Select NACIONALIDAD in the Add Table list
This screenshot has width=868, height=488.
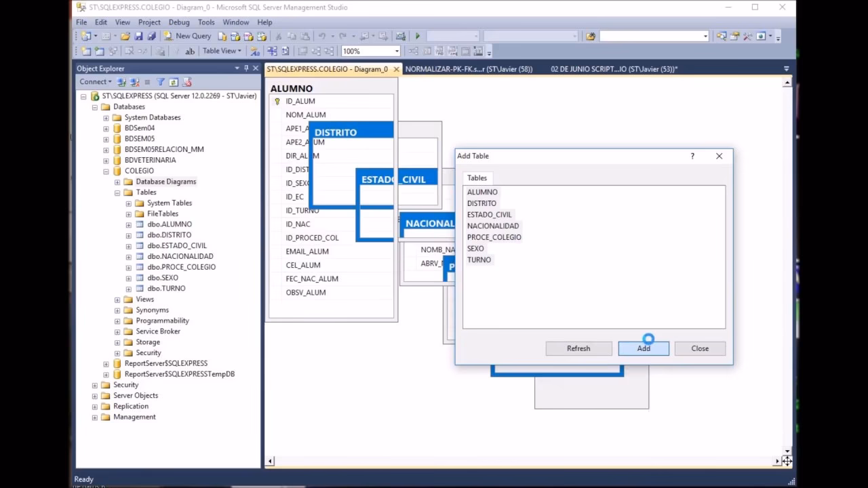(x=493, y=226)
